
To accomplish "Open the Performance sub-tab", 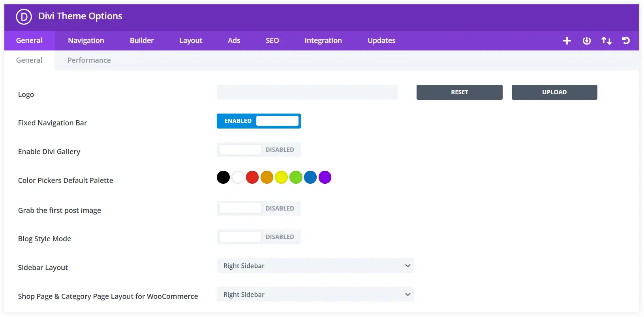I will (89, 60).
